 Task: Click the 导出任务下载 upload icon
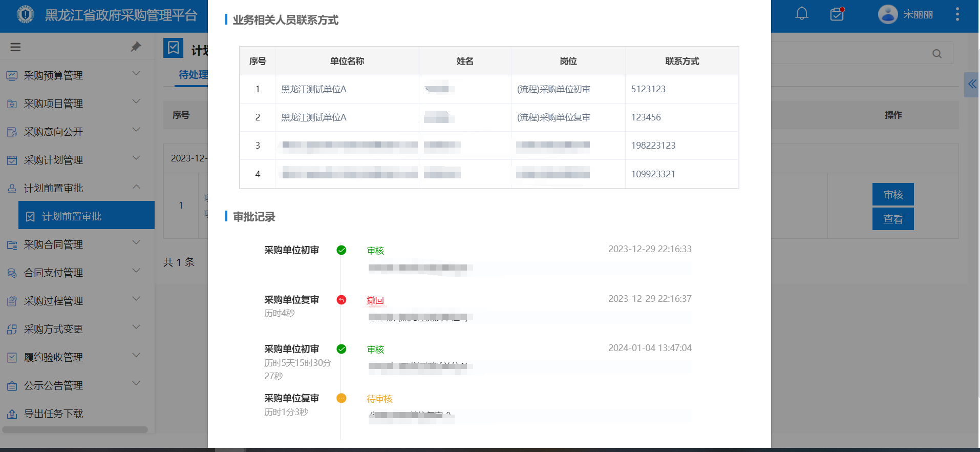click(x=12, y=414)
